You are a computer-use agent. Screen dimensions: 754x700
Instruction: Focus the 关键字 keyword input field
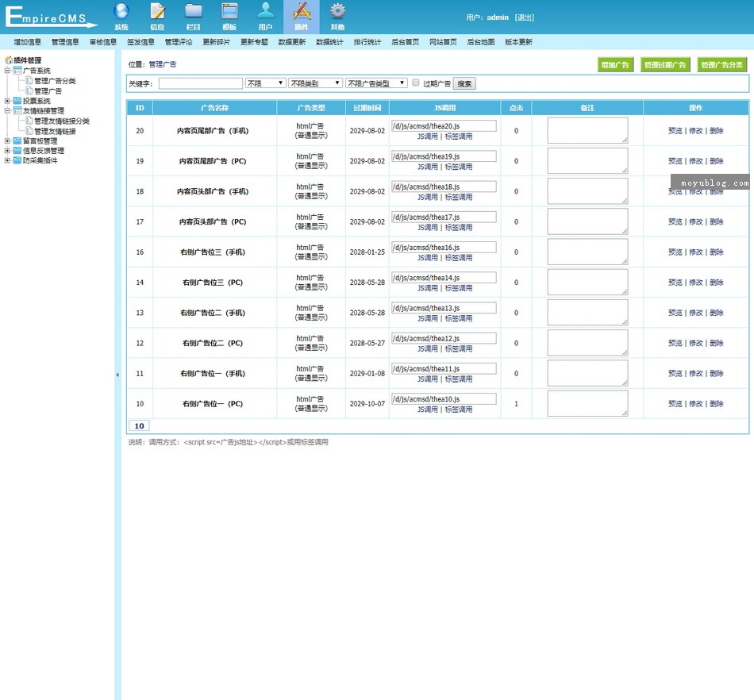(x=201, y=83)
